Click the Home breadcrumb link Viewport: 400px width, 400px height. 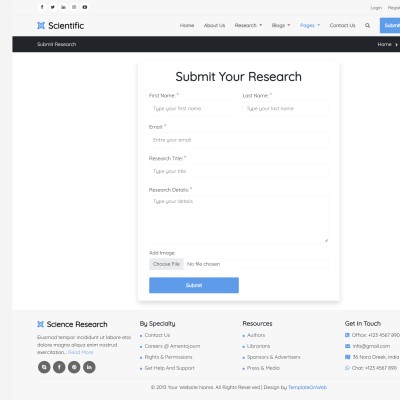click(384, 44)
